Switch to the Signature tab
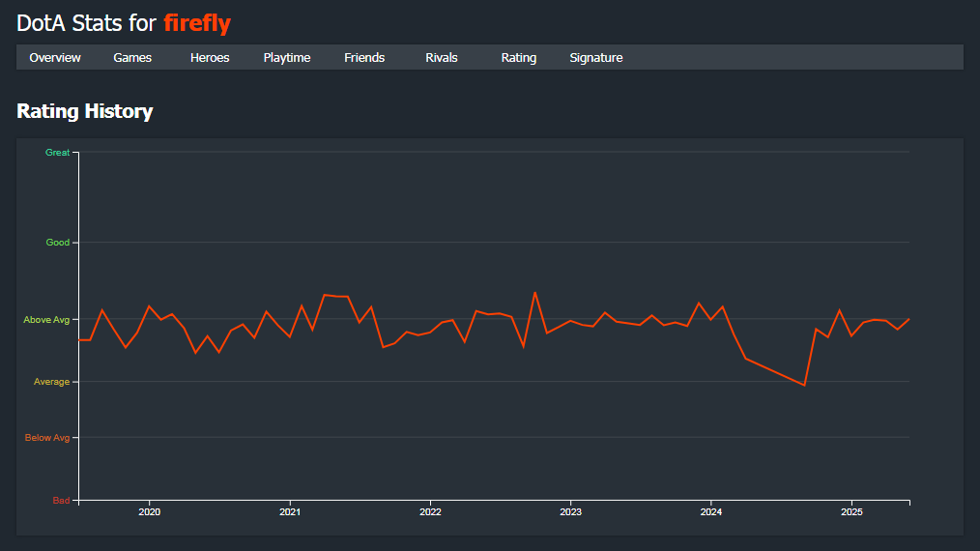This screenshot has width=980, height=551. (596, 58)
